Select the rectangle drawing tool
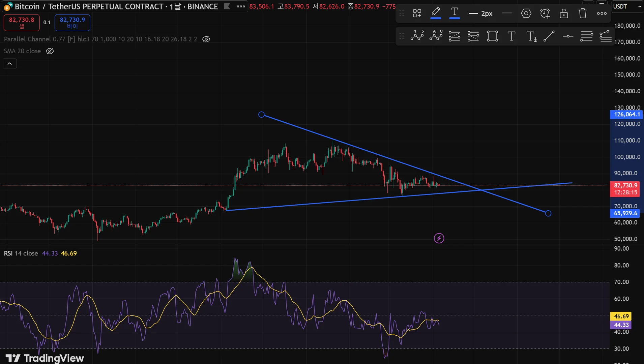This screenshot has width=644, height=364. tap(492, 36)
